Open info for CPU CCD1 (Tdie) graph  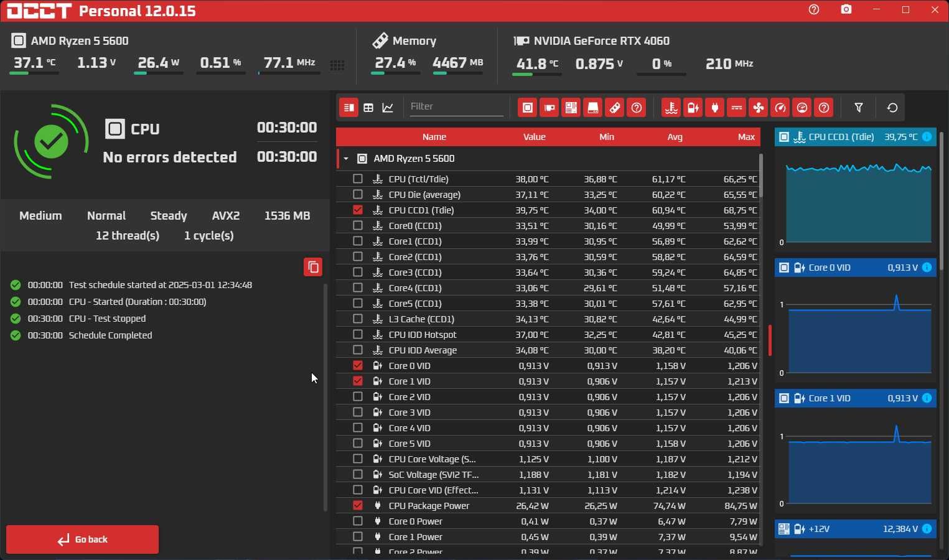coord(927,137)
